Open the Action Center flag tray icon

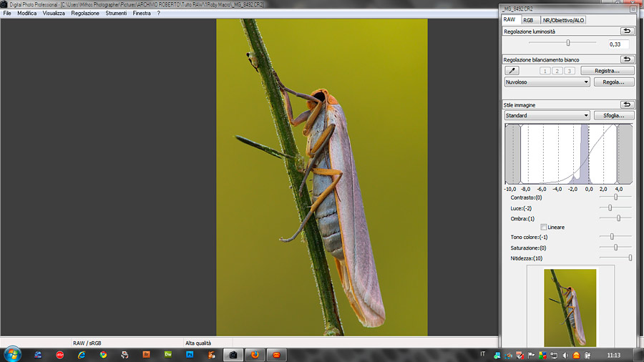coord(531,356)
